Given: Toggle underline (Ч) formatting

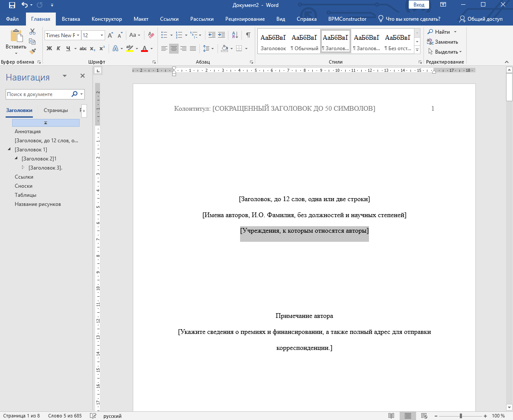Looking at the screenshot, I should coord(68,48).
